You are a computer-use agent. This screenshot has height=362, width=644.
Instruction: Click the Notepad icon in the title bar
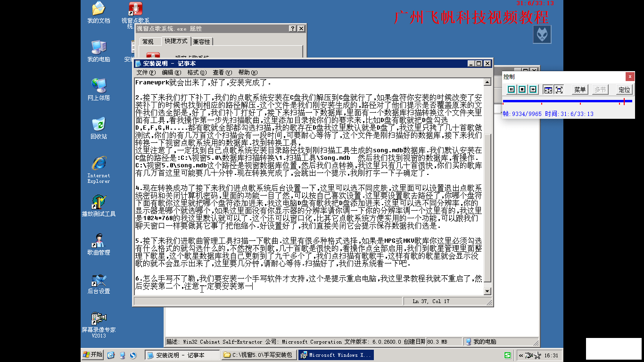click(x=138, y=64)
